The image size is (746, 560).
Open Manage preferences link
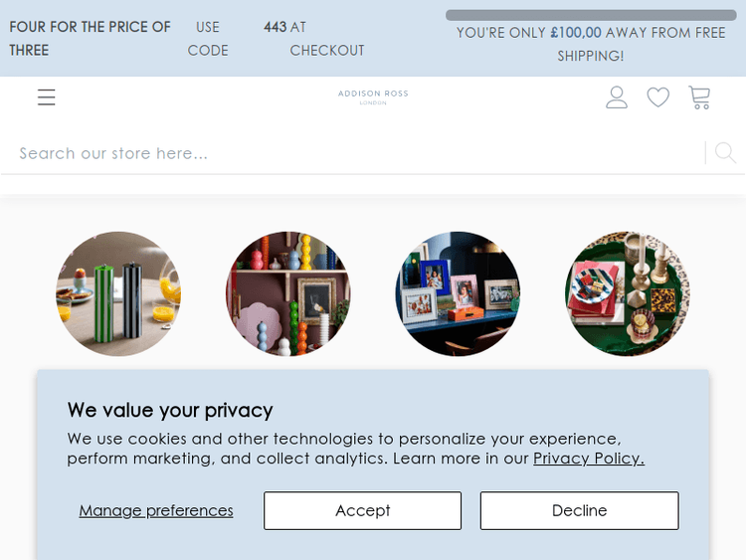[156, 510]
